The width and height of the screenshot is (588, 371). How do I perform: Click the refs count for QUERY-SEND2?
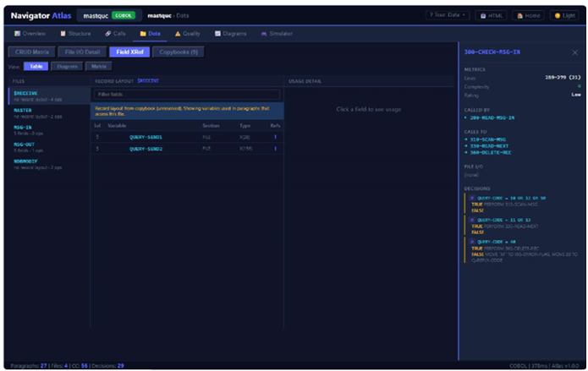point(275,149)
